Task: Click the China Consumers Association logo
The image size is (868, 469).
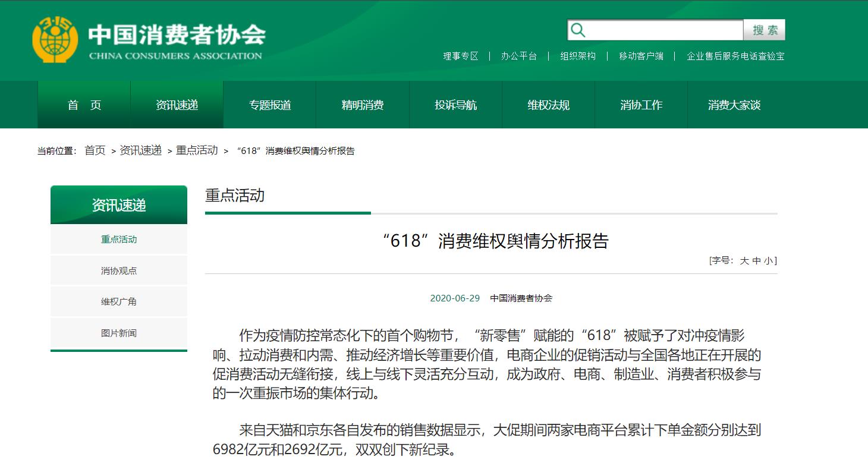Action: pos(147,39)
